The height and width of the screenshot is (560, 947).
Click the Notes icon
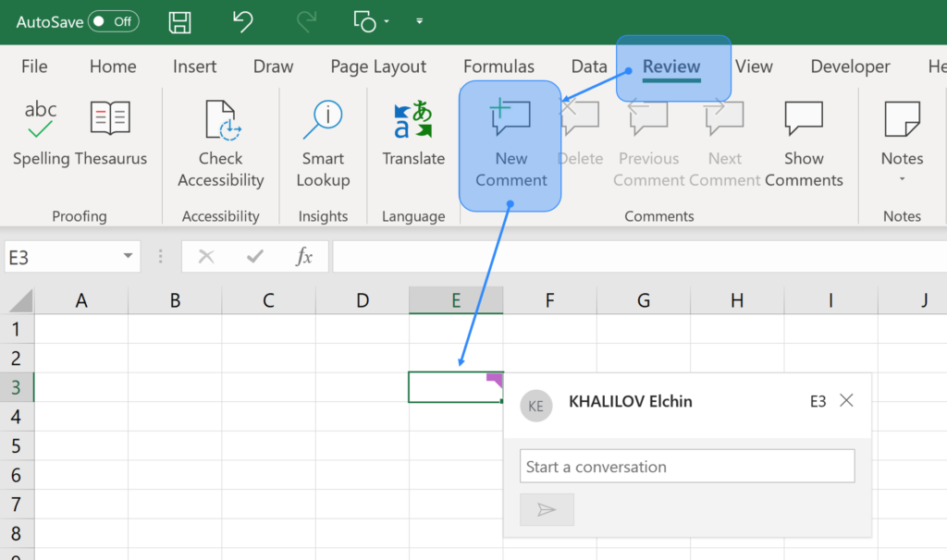902,120
